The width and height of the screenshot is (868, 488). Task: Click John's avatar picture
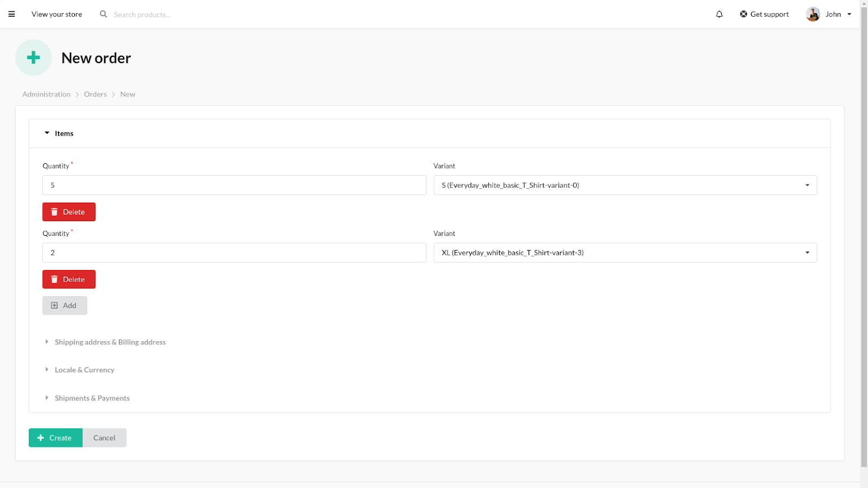813,14
